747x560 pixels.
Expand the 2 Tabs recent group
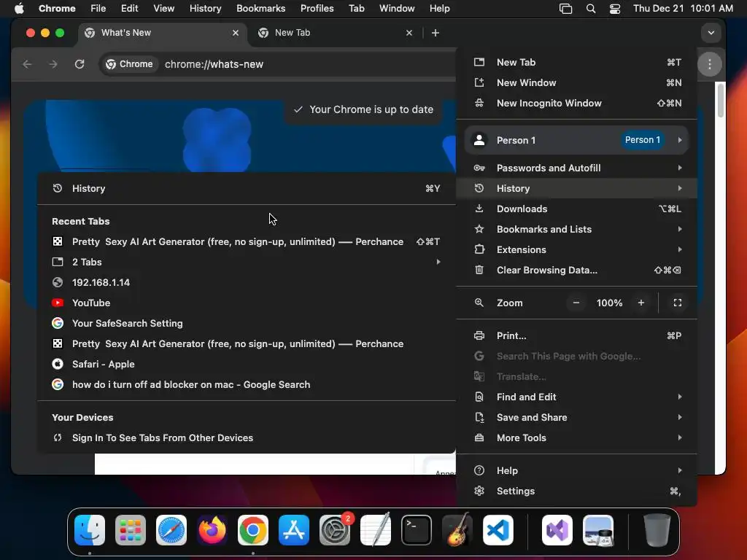click(x=247, y=262)
